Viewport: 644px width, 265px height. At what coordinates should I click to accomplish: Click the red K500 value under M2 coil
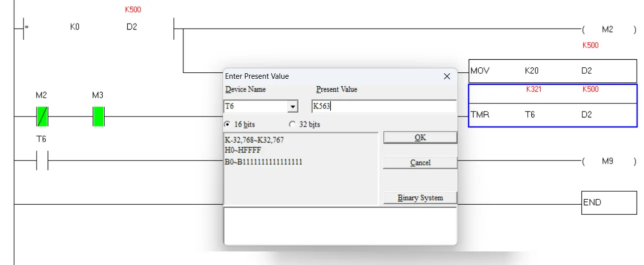pos(590,45)
